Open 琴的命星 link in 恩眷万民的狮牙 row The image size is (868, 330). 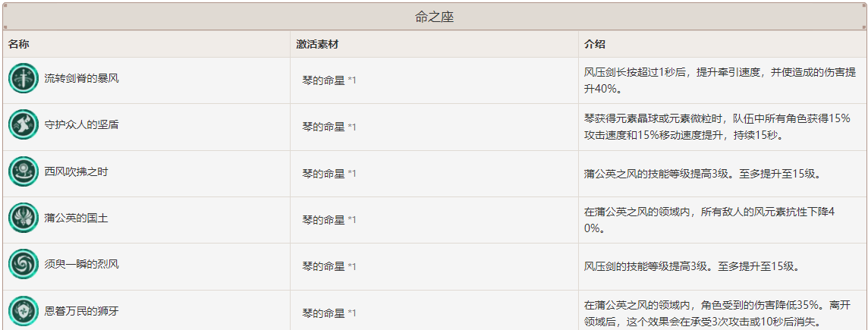click(324, 313)
